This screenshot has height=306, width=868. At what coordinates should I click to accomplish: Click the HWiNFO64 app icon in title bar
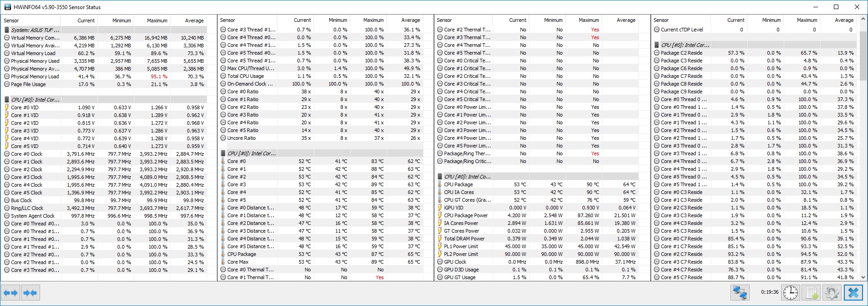[x=7, y=7]
